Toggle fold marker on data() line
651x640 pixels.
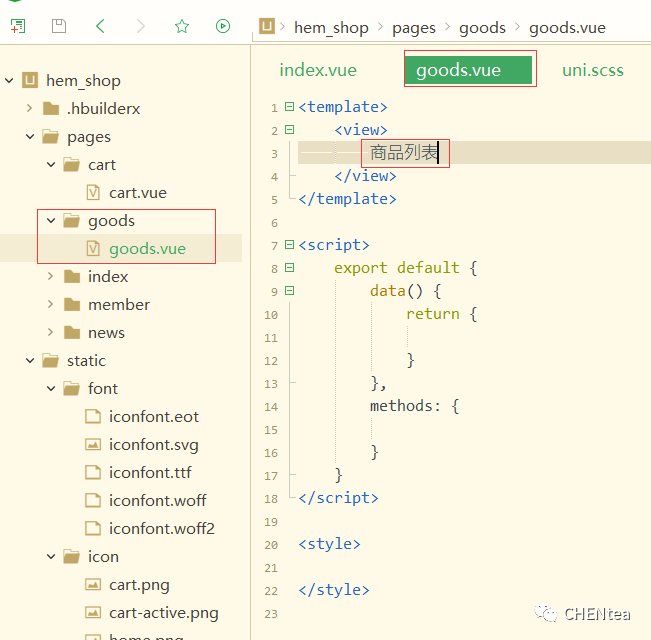[x=289, y=291]
